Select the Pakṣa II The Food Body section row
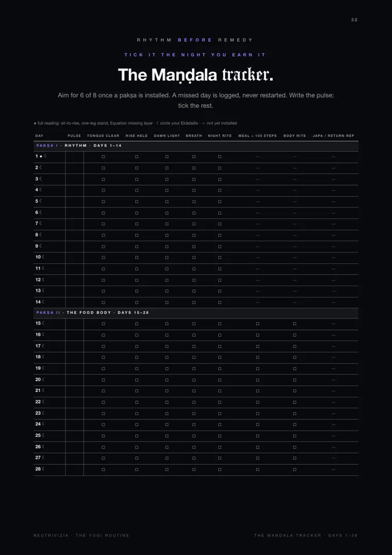 196,313
